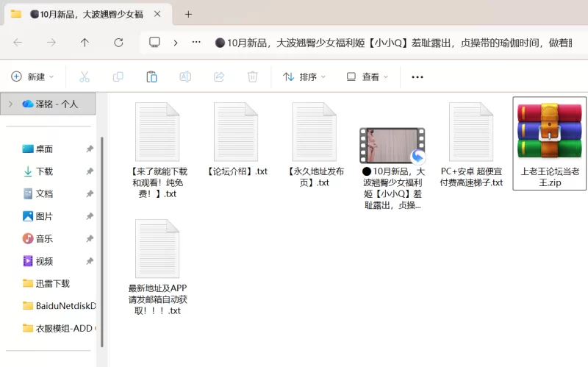This screenshot has height=367, width=588.
Task: Refresh the current folder view
Action: tap(118, 43)
